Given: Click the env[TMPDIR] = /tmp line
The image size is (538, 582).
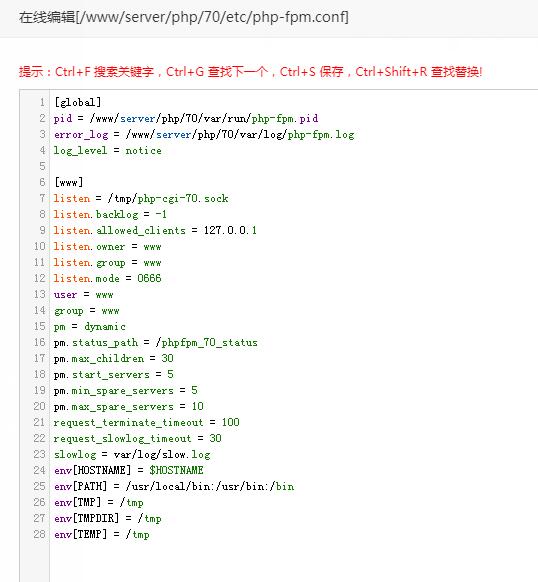Looking at the screenshot, I should pos(108,518).
